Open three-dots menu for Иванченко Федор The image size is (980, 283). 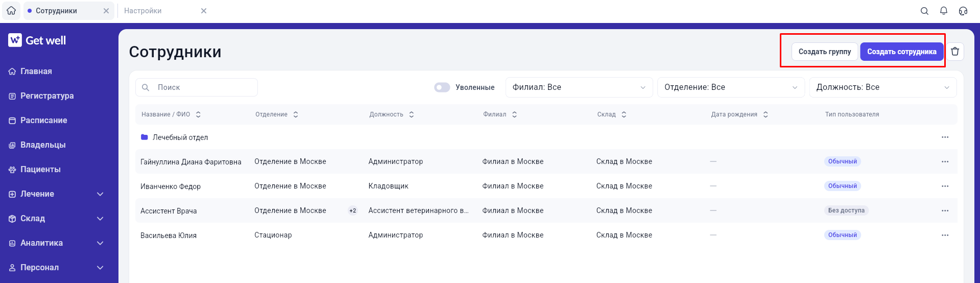point(945,186)
